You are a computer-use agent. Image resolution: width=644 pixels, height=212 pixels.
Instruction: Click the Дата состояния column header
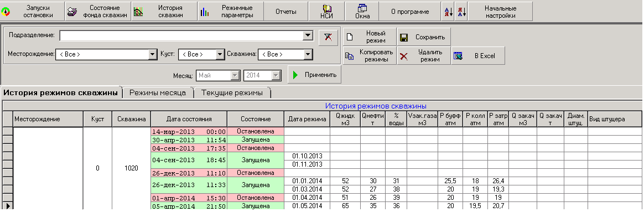click(189, 119)
